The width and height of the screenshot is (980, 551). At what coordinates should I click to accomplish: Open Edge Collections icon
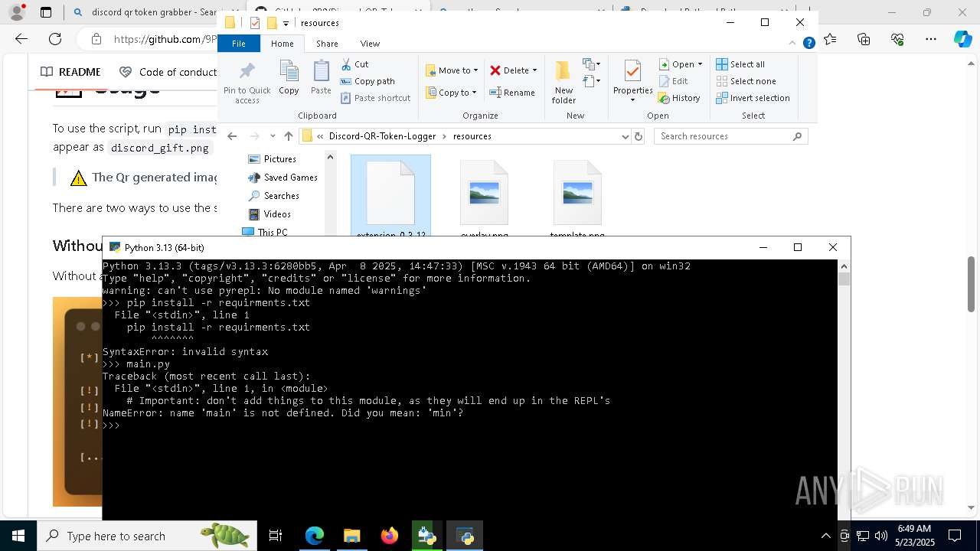coord(864,39)
